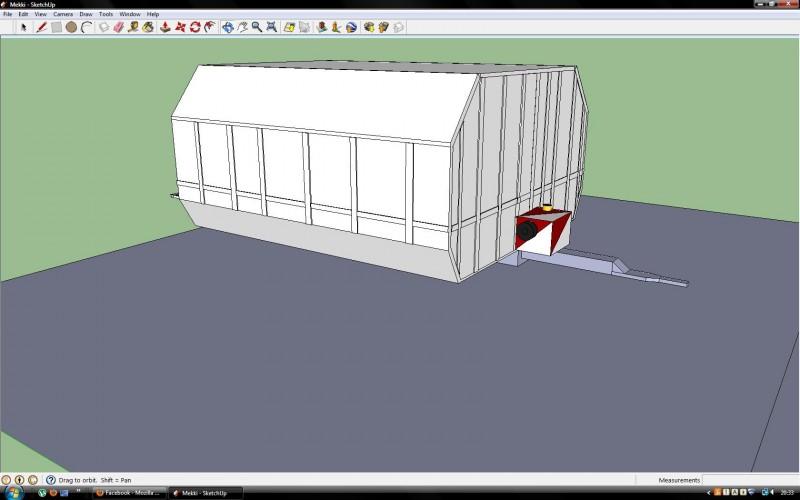
Task: Click the Show Desktop quick launch icon
Action: pos(64,493)
